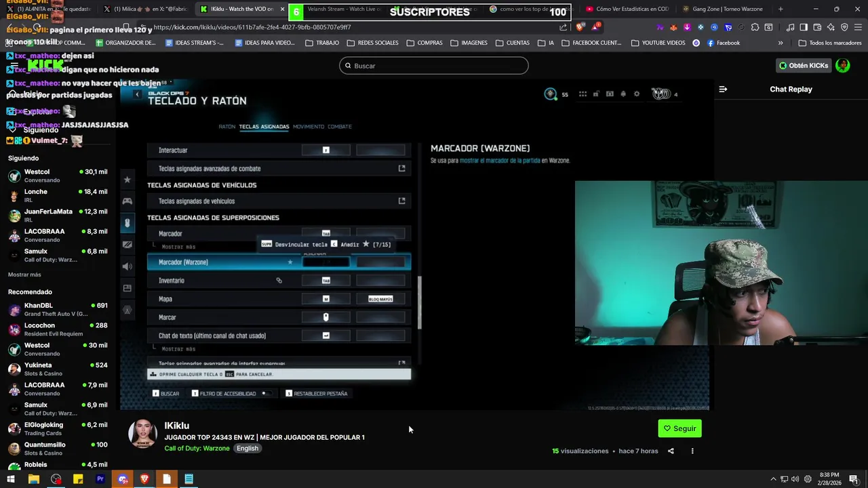Click BUSCAR at bottom of game settings

coord(165,393)
